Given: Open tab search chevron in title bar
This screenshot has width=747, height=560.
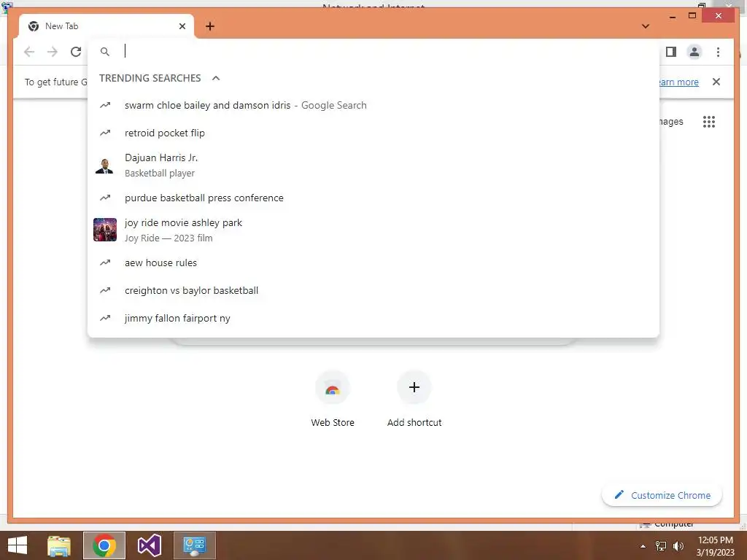Looking at the screenshot, I should pyautogui.click(x=646, y=26).
